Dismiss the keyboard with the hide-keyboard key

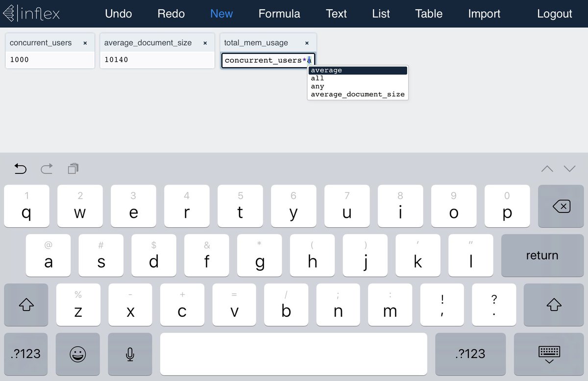click(548, 354)
